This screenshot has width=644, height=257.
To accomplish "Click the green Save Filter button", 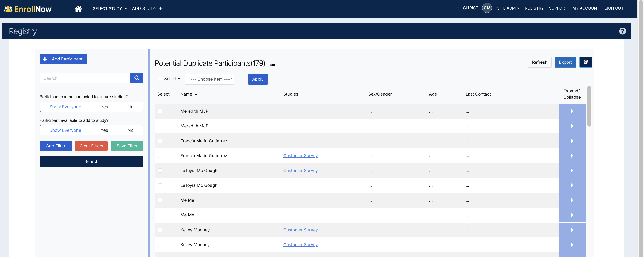I will (127, 146).
